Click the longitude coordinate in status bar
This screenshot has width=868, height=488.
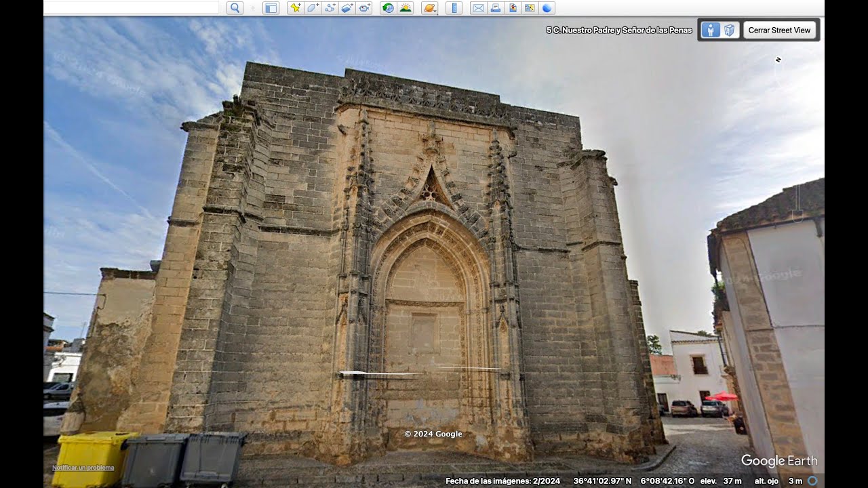pos(667,481)
